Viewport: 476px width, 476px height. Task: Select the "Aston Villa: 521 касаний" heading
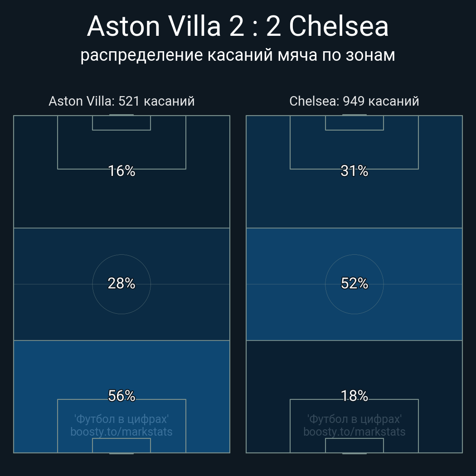pos(121,101)
